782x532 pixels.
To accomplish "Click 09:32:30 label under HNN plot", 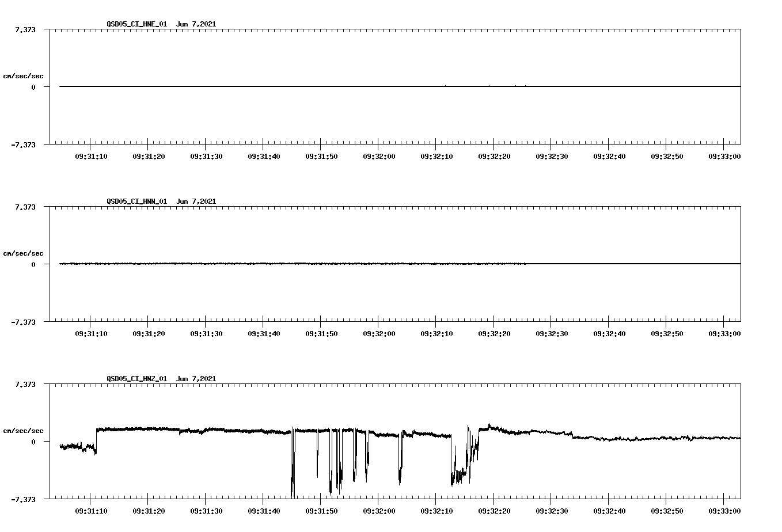I will (x=552, y=334).
